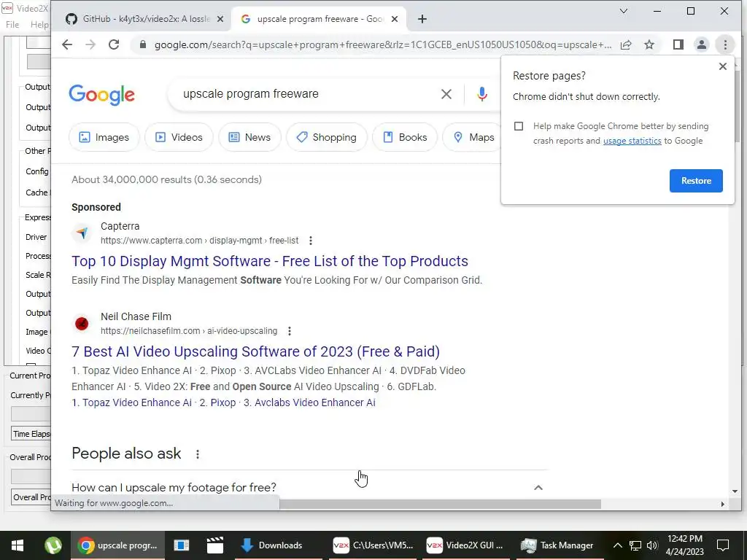View site info via the lock icon
This screenshot has height=560, width=747.
click(x=142, y=44)
